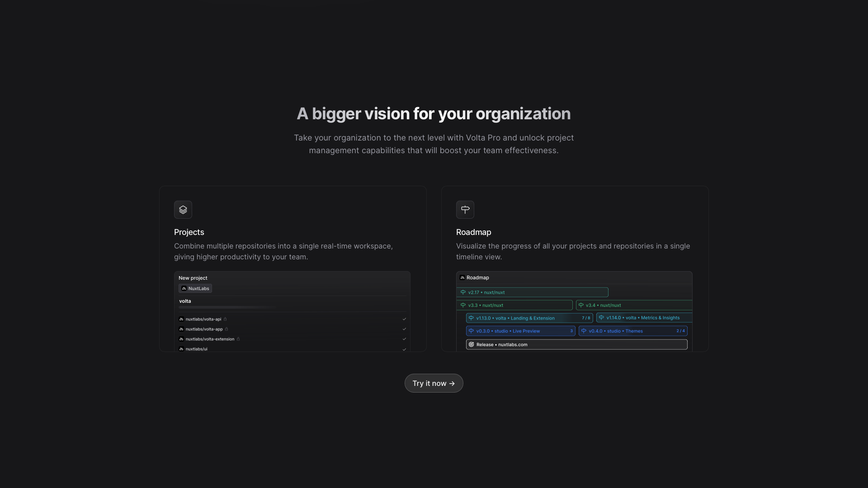Open the Release nuxtlabs.com bar
The height and width of the screenshot is (488, 868).
point(577,344)
